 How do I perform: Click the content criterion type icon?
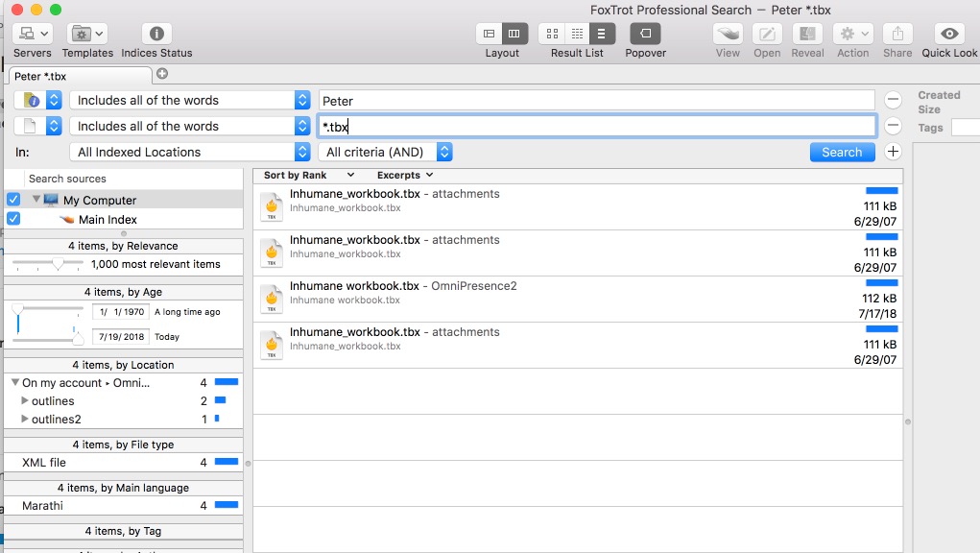click(x=32, y=100)
